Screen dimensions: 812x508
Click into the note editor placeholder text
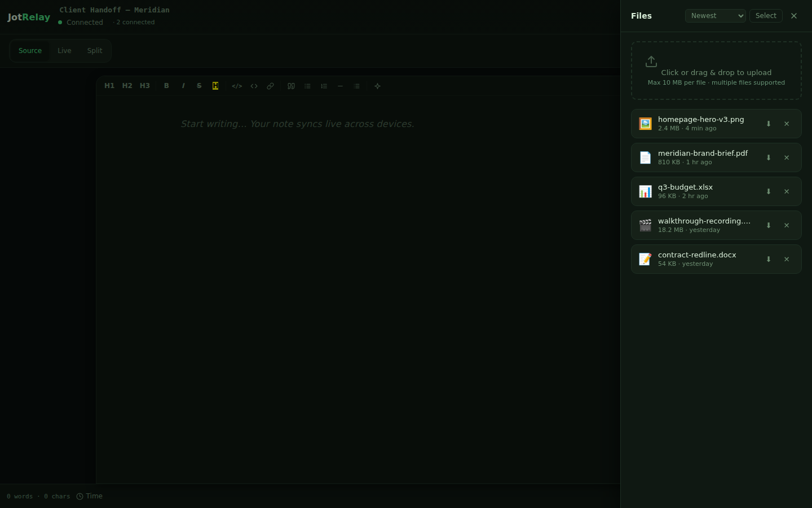click(297, 124)
